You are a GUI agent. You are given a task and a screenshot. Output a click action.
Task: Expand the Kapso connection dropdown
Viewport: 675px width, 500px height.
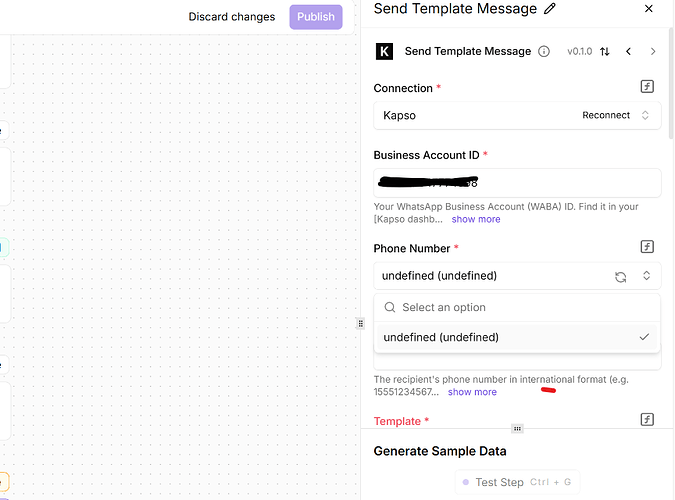pos(645,115)
